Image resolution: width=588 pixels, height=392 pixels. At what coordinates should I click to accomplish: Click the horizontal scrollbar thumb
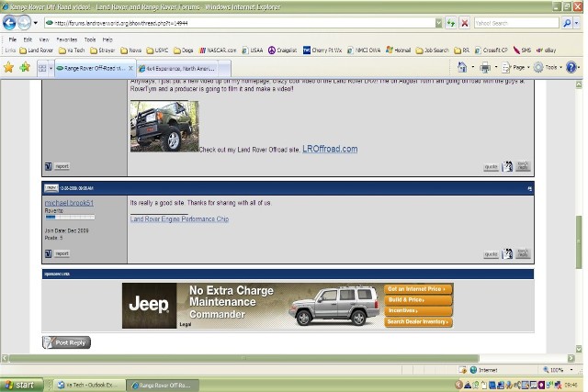[x=243, y=358]
